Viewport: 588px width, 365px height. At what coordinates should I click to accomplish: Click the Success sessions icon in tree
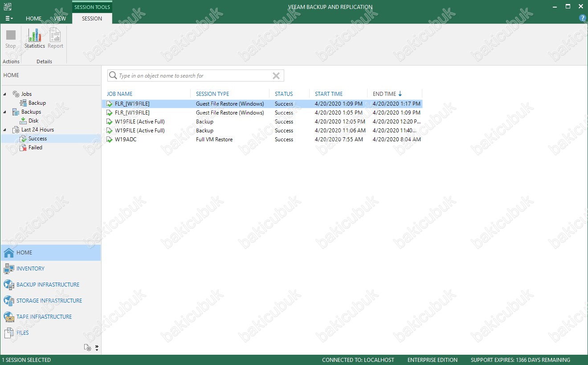coord(23,139)
